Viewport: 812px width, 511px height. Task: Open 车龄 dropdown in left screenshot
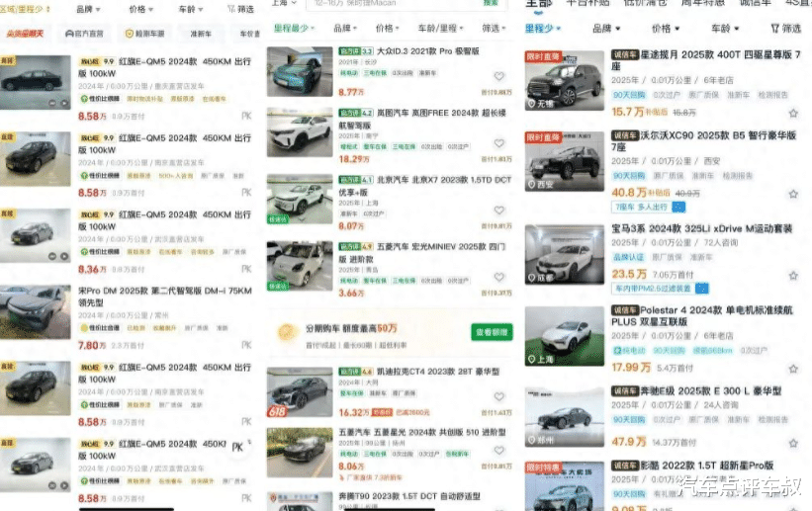coord(191,9)
